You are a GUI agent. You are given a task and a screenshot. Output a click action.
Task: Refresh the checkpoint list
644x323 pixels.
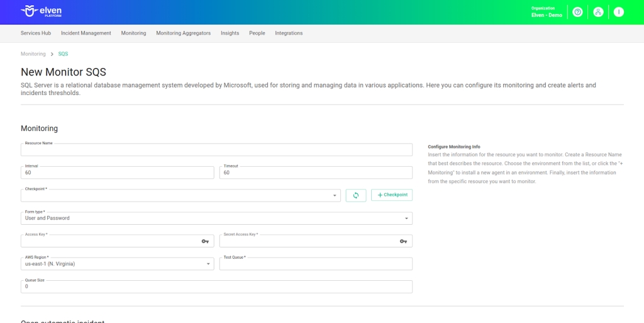point(355,195)
